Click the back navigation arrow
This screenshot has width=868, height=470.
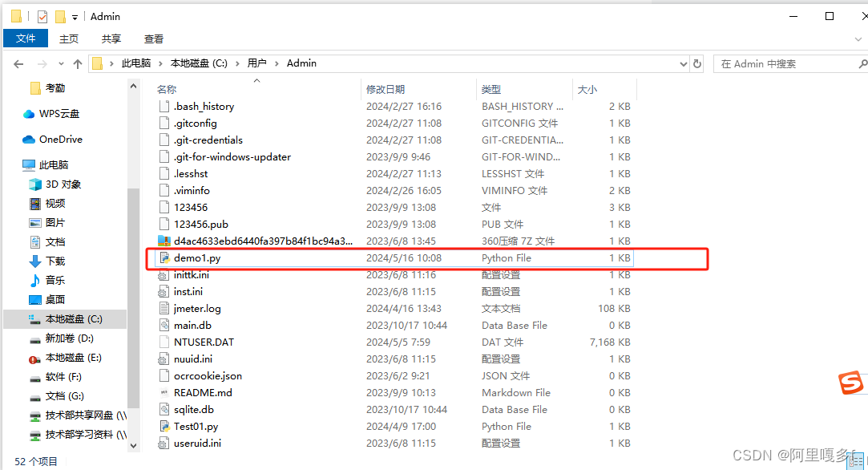tap(18, 63)
